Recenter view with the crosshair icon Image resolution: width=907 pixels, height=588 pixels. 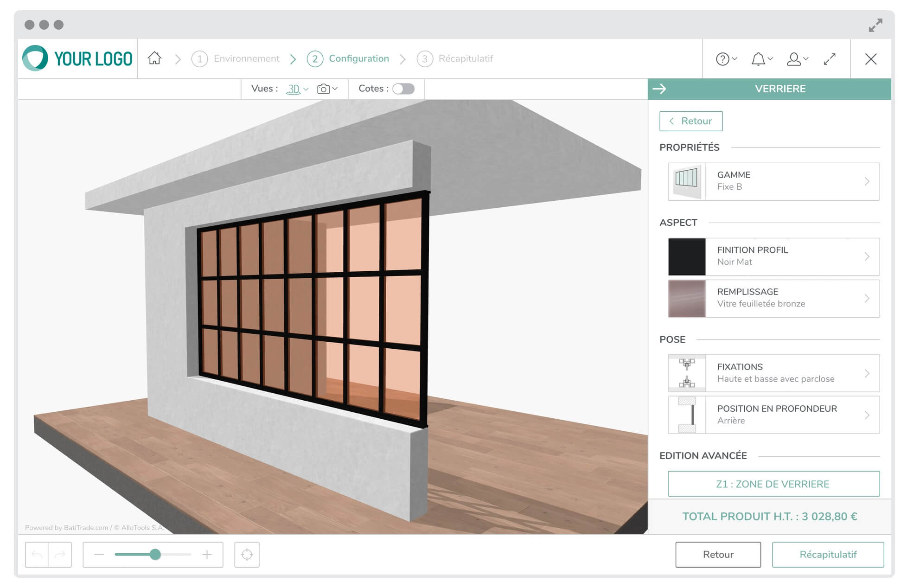point(247,554)
